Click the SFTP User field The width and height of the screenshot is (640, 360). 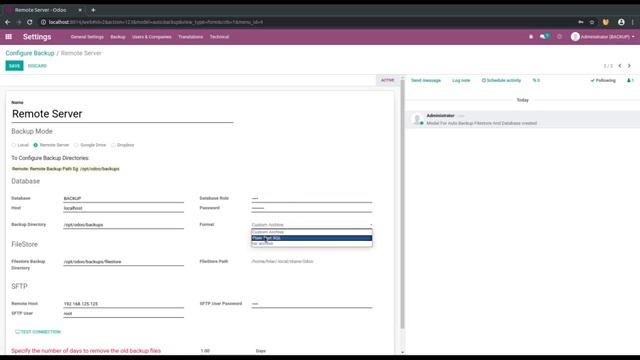(124, 313)
